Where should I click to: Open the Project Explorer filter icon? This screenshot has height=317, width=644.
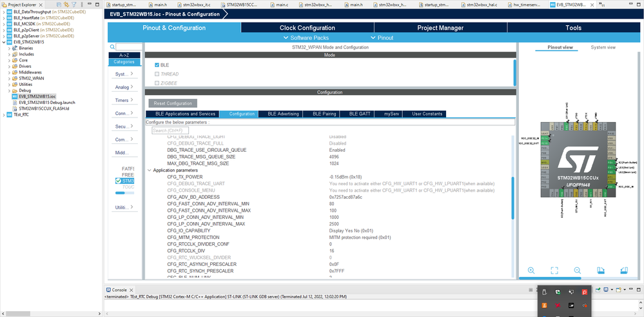[74, 5]
